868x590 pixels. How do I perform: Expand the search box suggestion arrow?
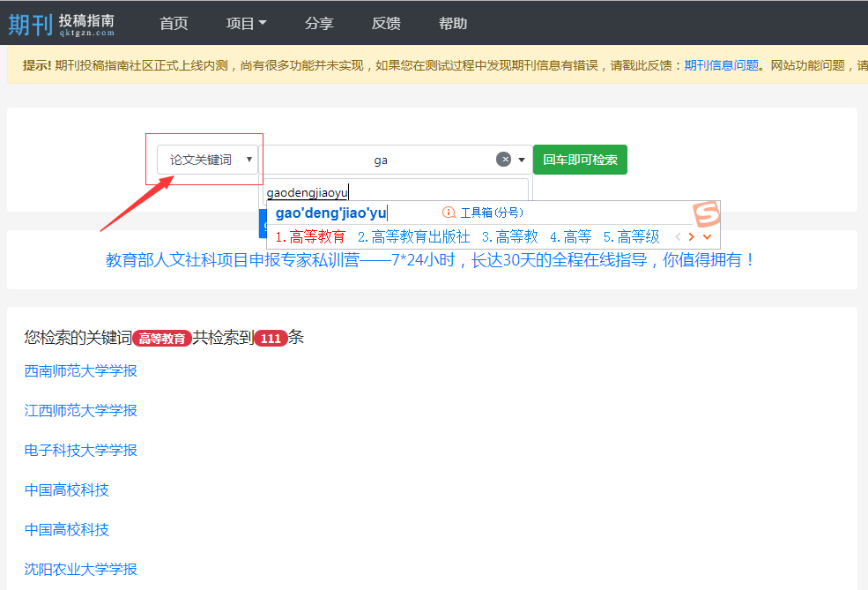[x=522, y=160]
